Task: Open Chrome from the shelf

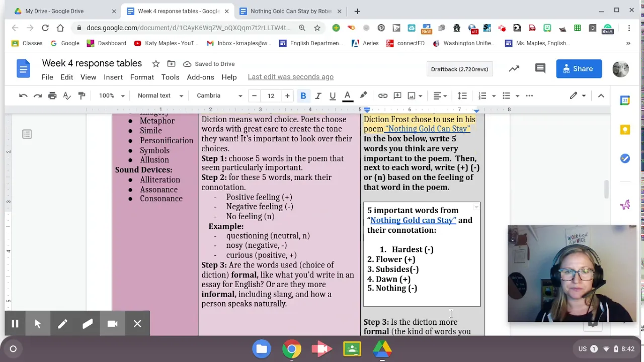Action: (292, 349)
